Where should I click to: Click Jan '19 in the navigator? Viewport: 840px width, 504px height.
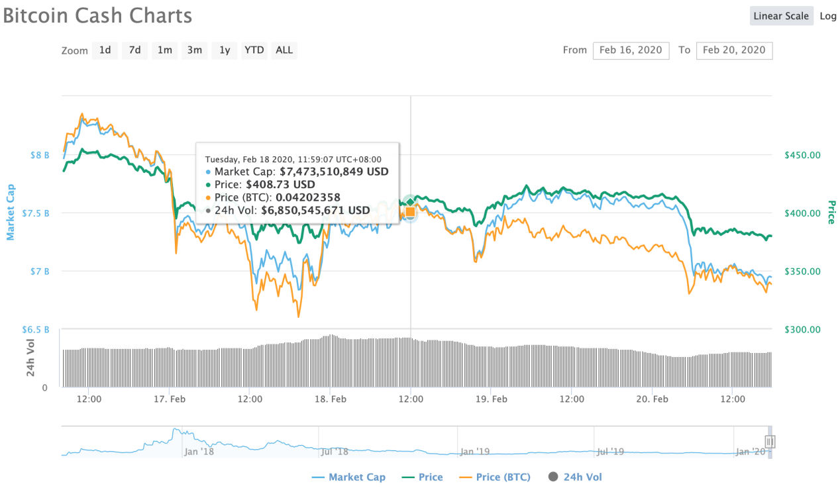[x=475, y=452]
